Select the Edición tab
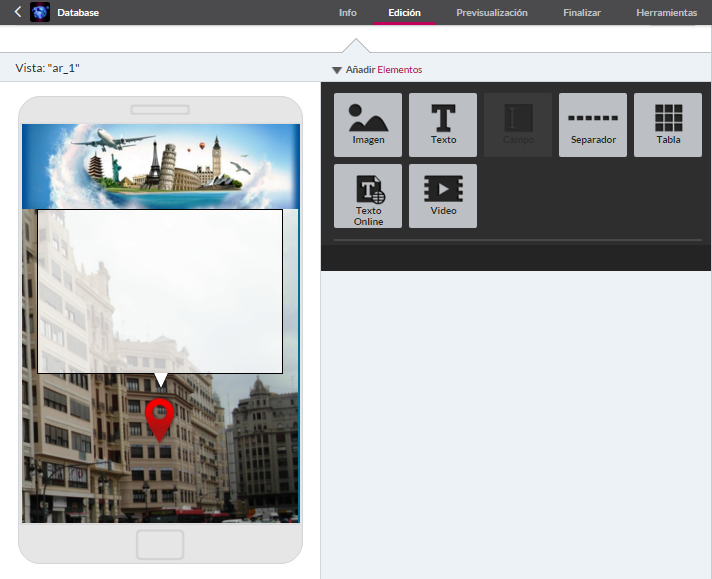 [404, 13]
